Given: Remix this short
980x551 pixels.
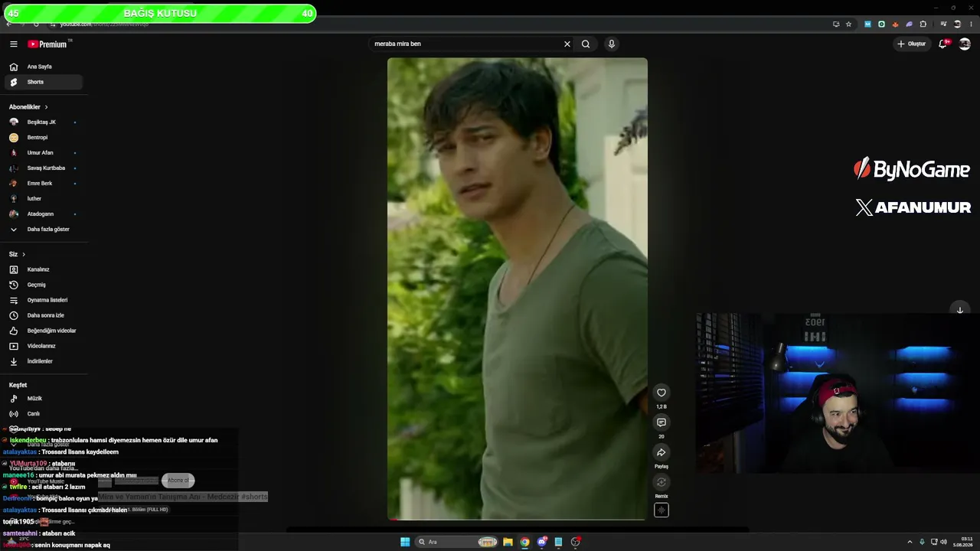Looking at the screenshot, I should coord(661,482).
